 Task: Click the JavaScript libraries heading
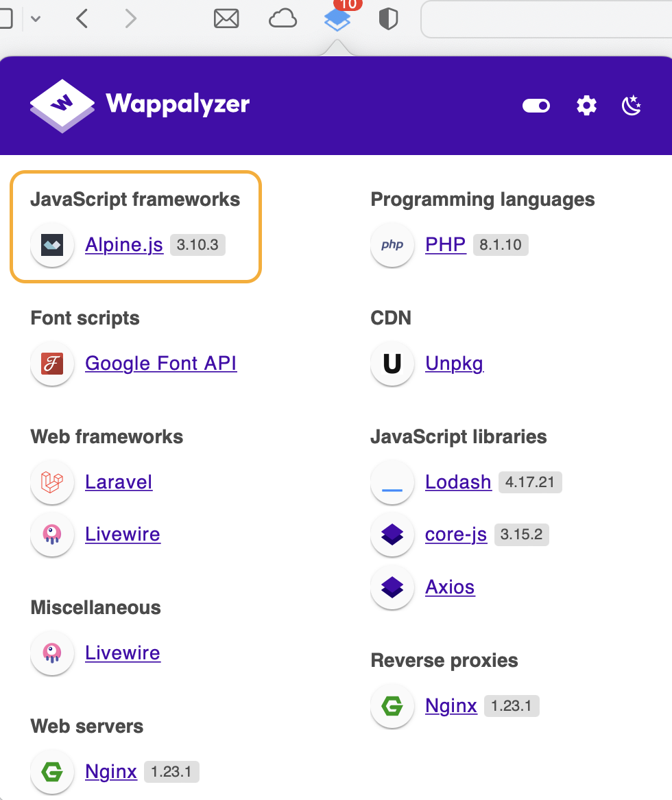coord(458,437)
